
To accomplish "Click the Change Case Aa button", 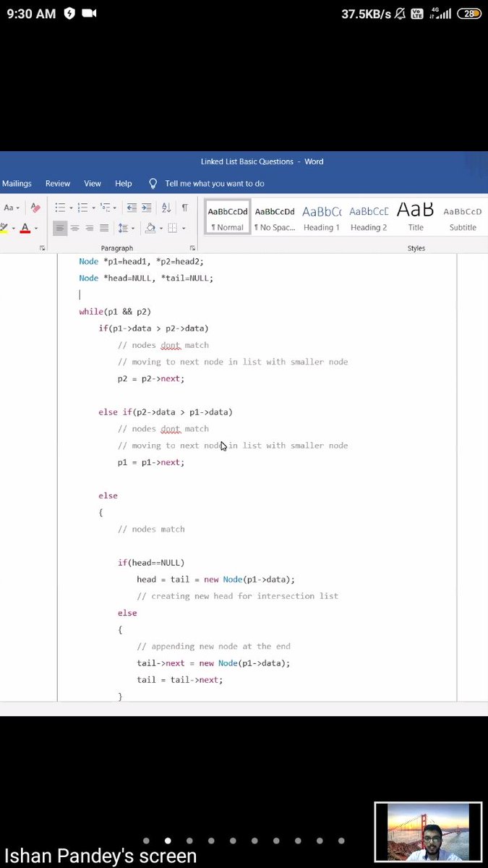I will point(9,208).
